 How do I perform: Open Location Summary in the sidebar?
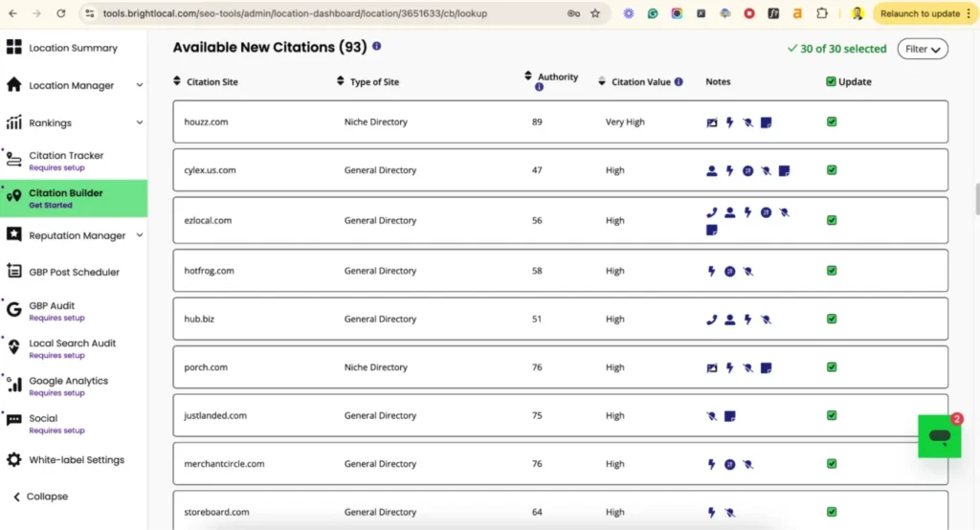coord(73,48)
